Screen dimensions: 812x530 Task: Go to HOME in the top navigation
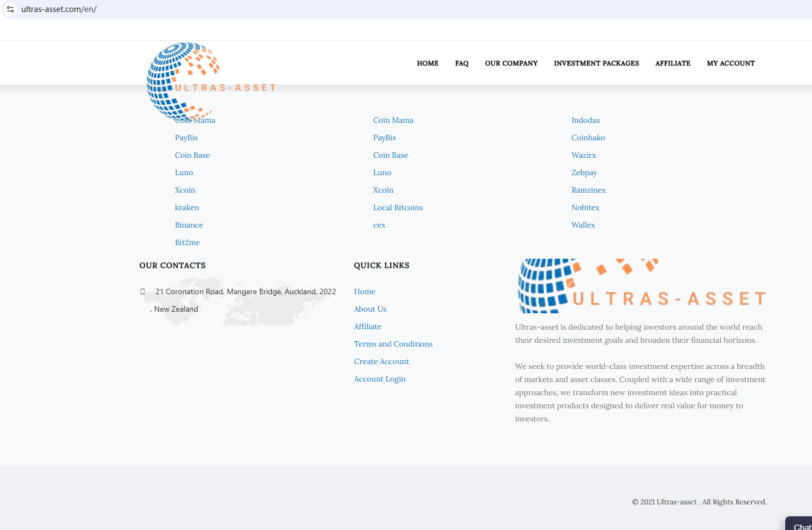click(x=428, y=63)
